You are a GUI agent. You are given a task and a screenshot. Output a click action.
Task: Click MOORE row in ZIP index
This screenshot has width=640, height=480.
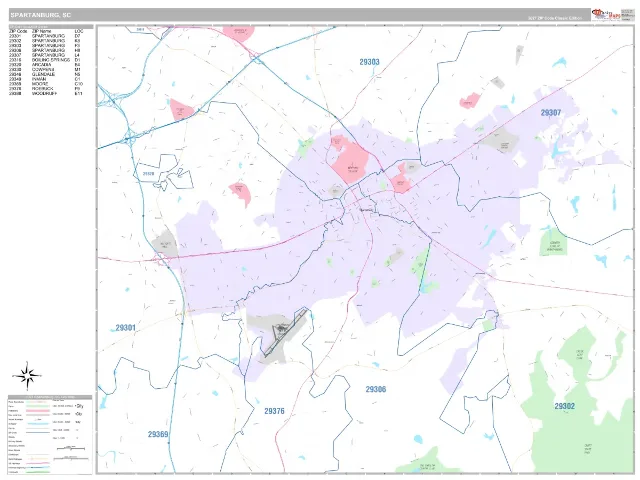(46, 84)
